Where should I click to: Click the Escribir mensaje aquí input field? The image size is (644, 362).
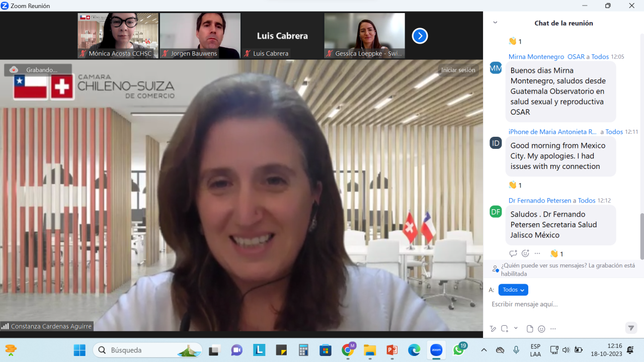click(x=558, y=304)
